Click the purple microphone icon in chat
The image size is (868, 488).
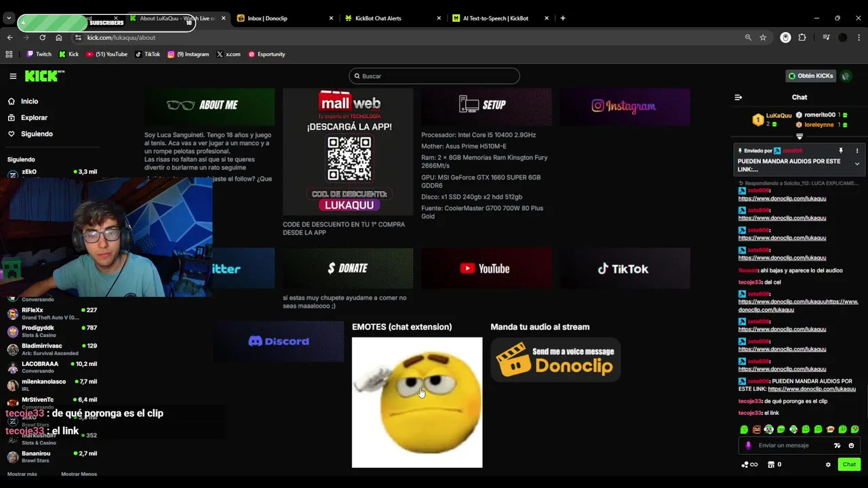749,445
